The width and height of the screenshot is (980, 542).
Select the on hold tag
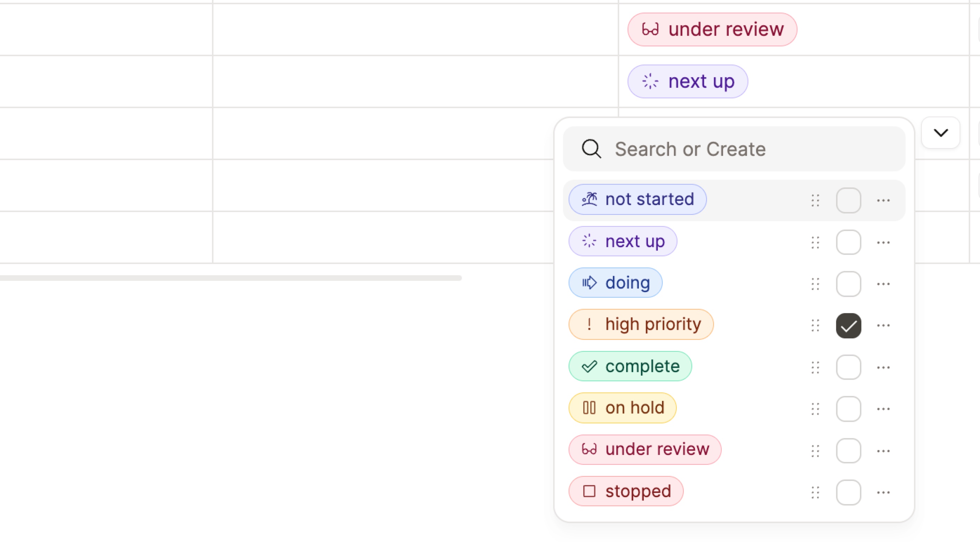622,408
